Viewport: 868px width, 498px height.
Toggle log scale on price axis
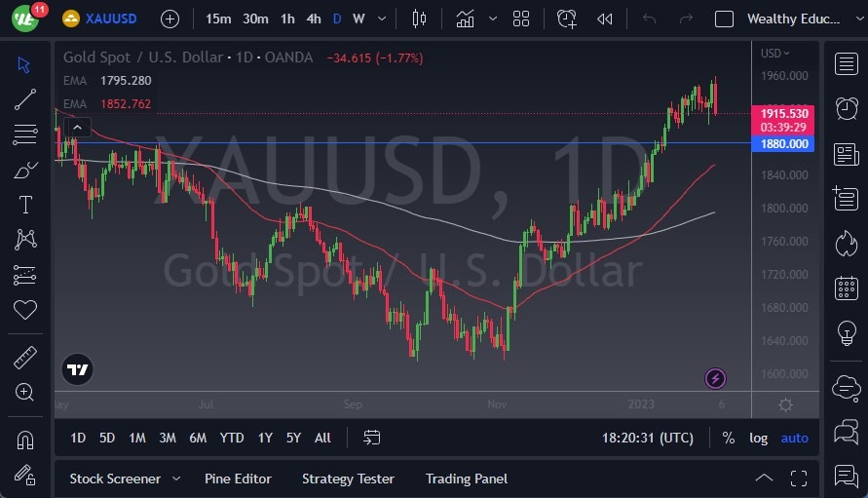[x=758, y=438]
